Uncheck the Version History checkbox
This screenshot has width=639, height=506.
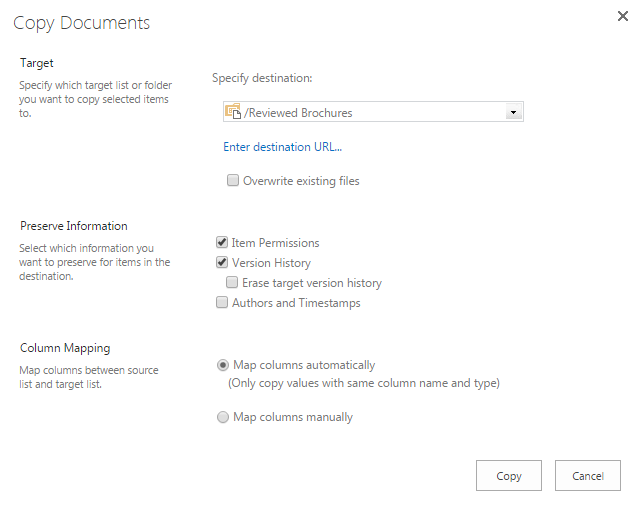tap(222, 262)
